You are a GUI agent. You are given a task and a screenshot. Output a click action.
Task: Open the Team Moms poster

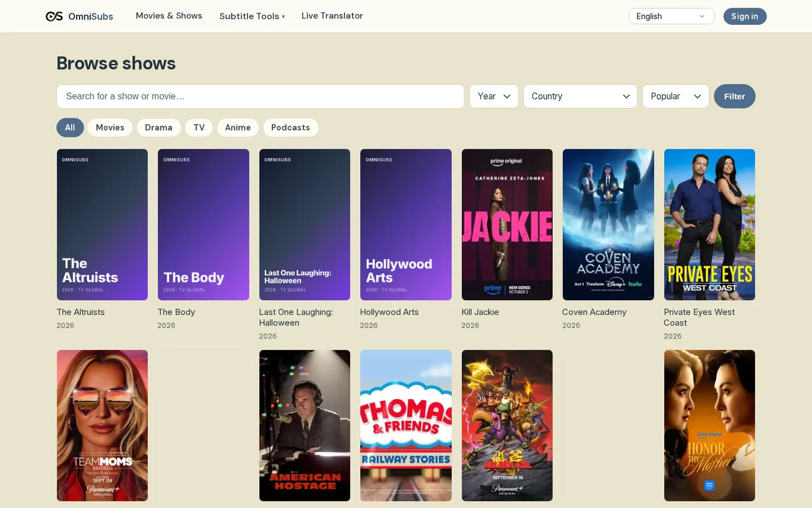(x=102, y=426)
